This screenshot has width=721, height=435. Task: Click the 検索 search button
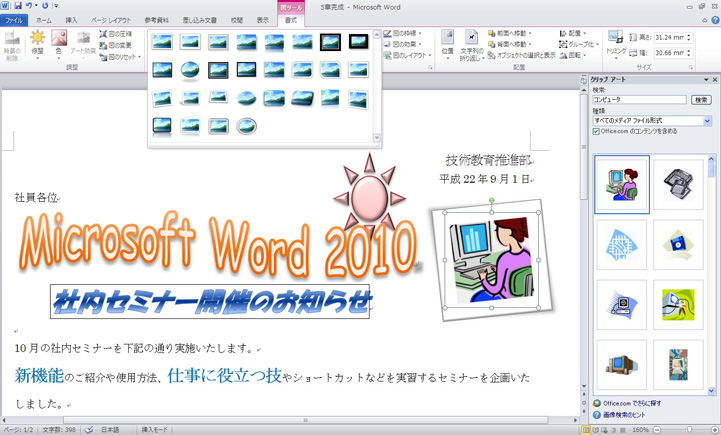701,99
